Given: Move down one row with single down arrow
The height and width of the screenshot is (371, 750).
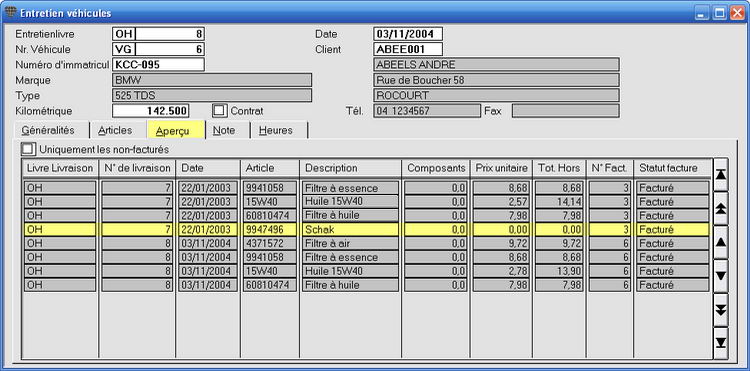Looking at the screenshot, I should 720,276.
